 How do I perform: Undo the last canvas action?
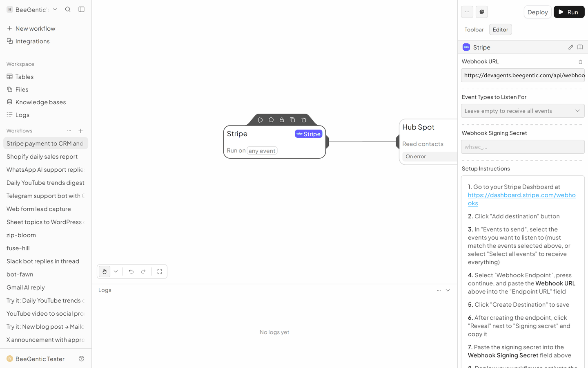click(x=131, y=272)
